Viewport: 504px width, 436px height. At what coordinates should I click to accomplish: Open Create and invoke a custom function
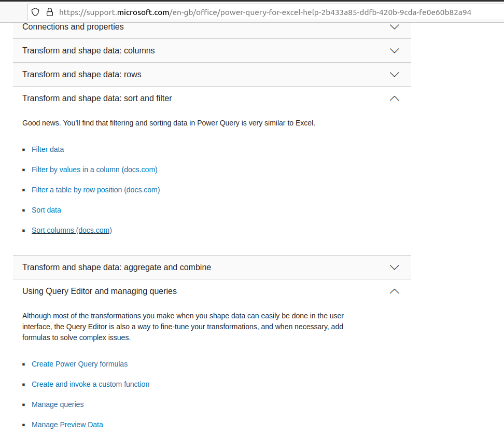90,384
